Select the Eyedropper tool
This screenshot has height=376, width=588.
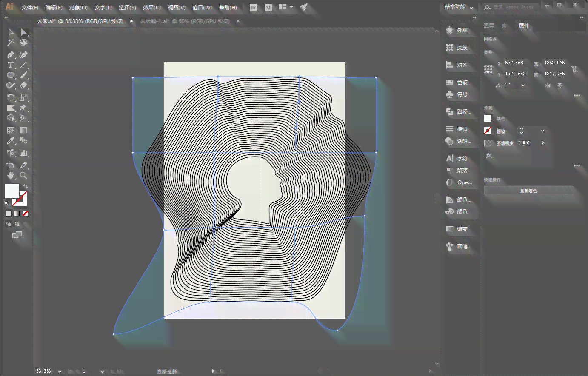tap(11, 141)
